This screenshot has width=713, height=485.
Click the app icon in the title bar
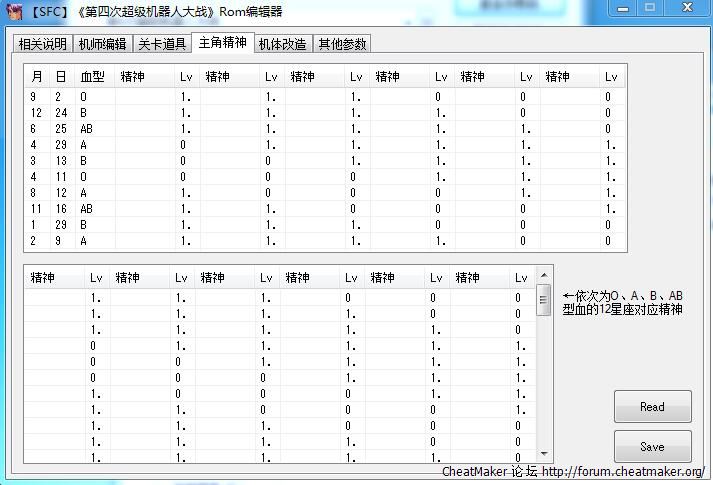coord(11,11)
